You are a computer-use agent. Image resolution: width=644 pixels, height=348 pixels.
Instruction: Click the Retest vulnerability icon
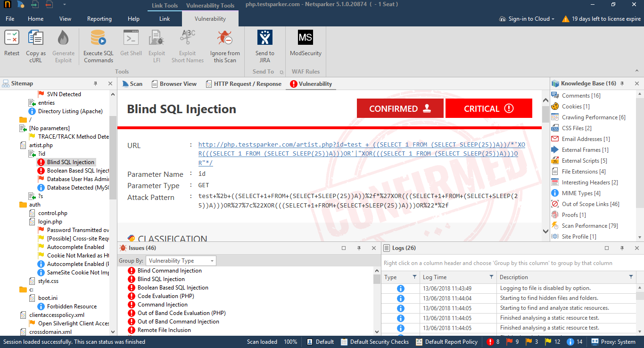12,38
